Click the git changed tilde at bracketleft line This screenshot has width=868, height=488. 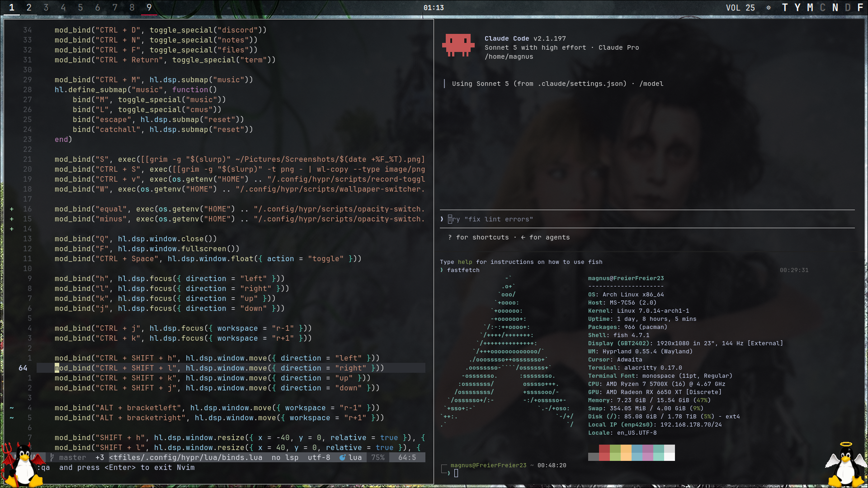[12, 408]
